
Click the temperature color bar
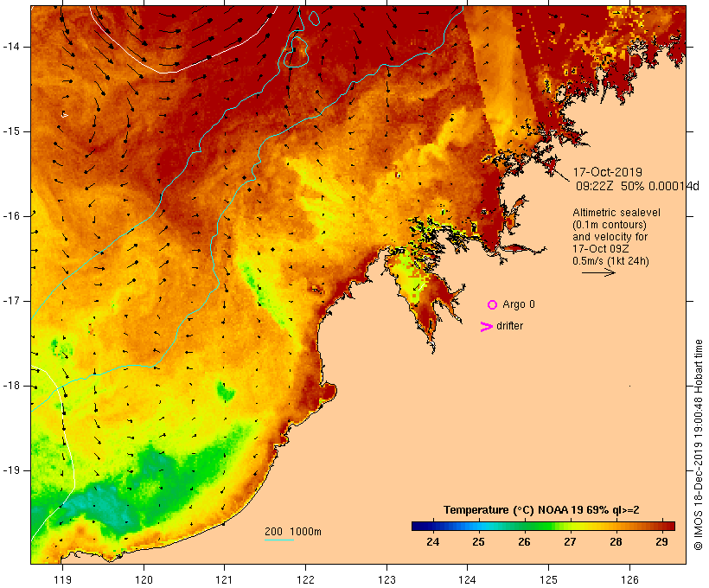coord(543,526)
